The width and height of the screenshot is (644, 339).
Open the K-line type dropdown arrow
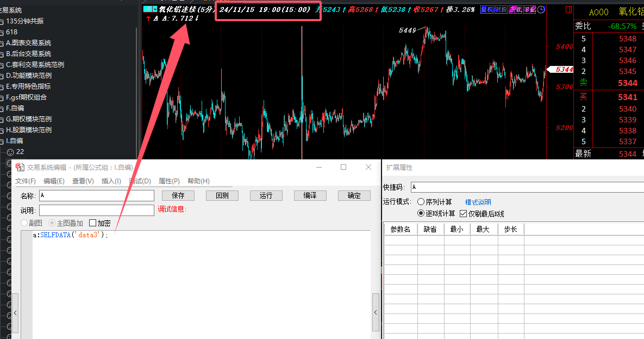pyautogui.click(x=155, y=9)
